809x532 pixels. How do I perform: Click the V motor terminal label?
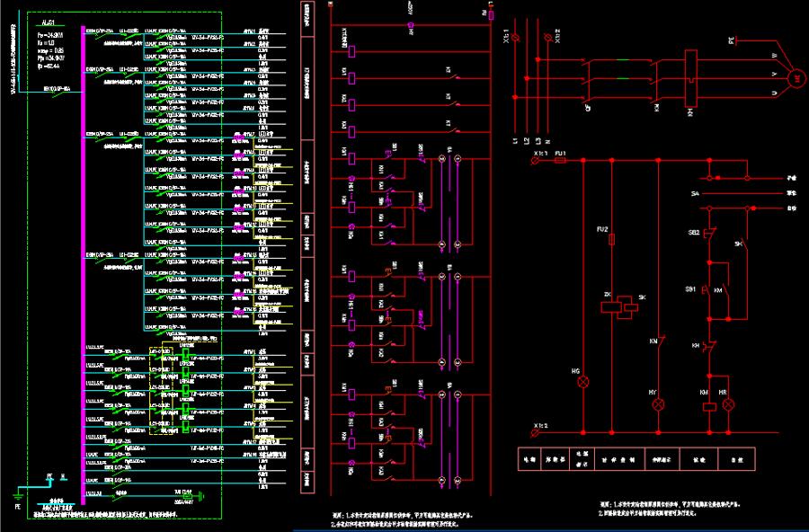pyautogui.click(x=774, y=74)
